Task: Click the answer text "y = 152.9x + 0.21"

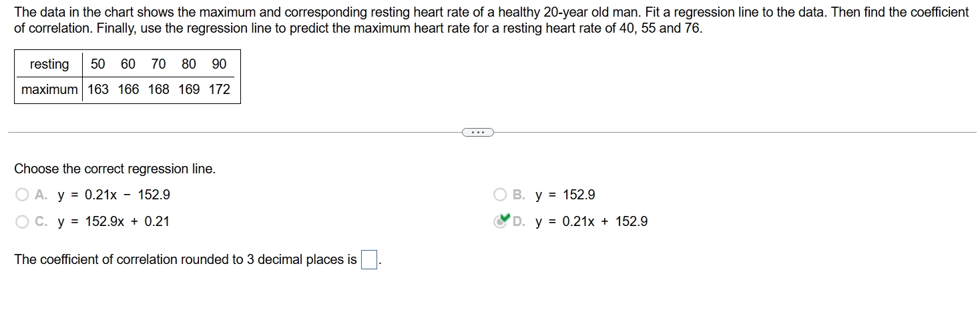Action: [x=113, y=221]
